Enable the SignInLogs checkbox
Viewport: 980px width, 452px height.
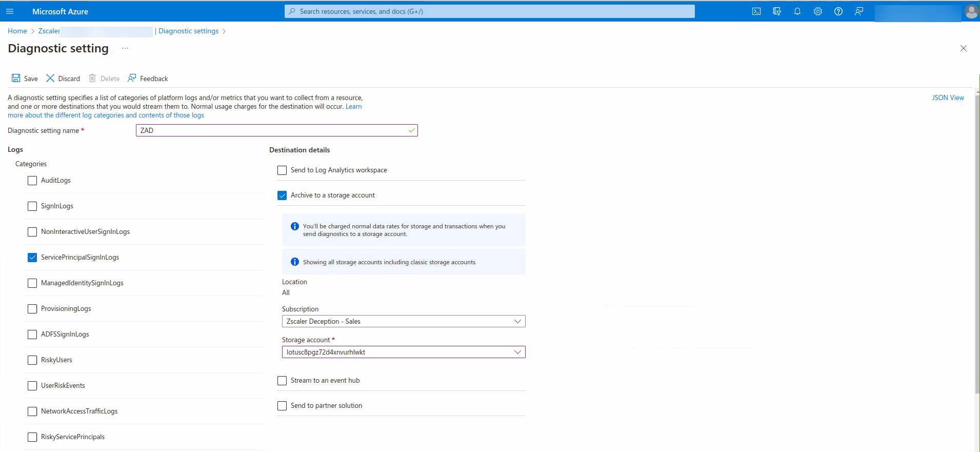coord(32,206)
